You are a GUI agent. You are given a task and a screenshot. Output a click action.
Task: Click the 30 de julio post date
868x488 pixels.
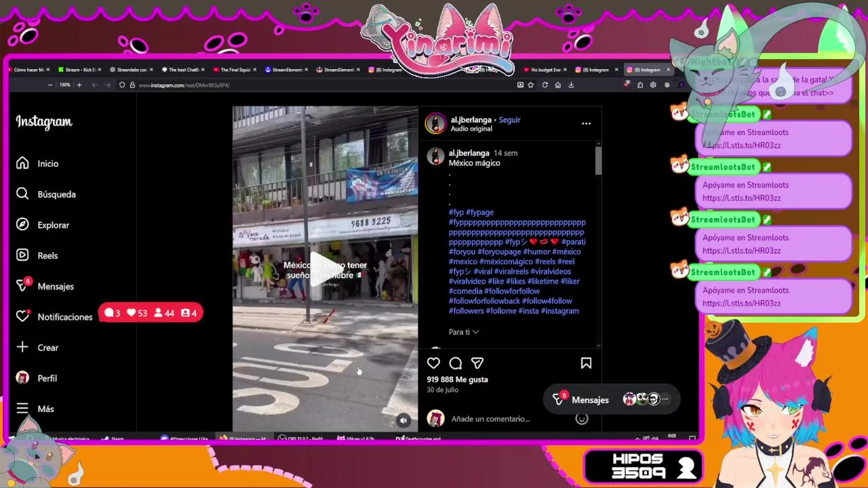(x=442, y=390)
